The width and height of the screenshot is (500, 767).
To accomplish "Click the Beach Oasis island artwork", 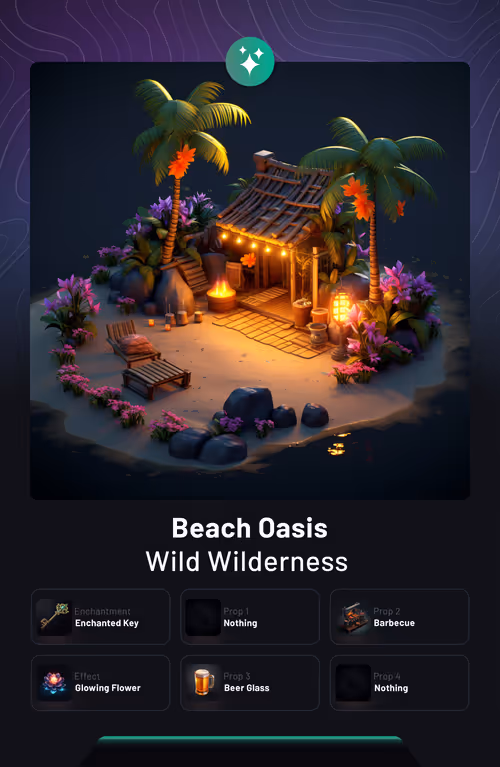I will coord(250,281).
